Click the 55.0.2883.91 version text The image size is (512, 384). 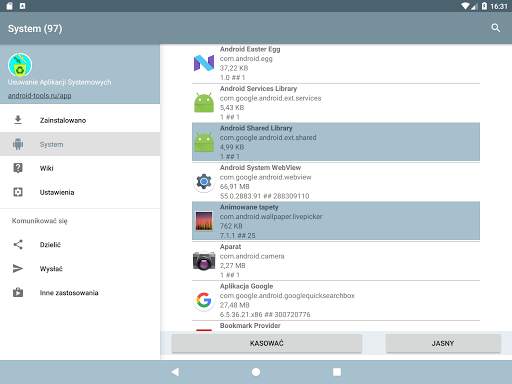(x=264, y=196)
